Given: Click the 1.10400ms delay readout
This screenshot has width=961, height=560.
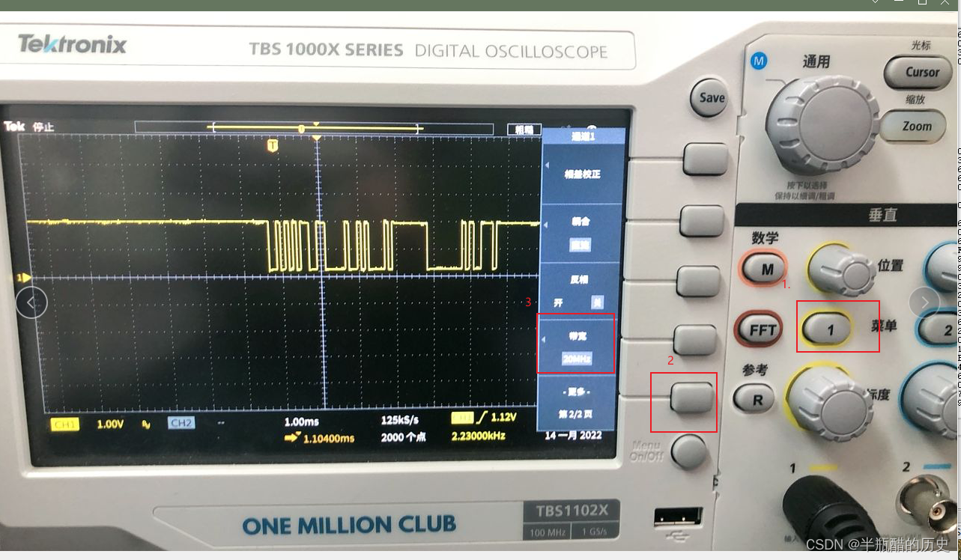Looking at the screenshot, I should coord(328,438).
